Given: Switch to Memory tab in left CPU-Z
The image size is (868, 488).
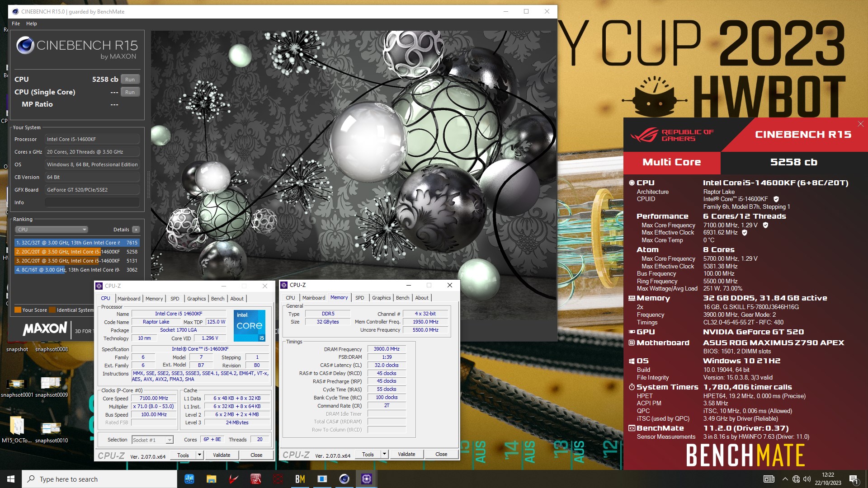Looking at the screenshot, I should tap(154, 299).
